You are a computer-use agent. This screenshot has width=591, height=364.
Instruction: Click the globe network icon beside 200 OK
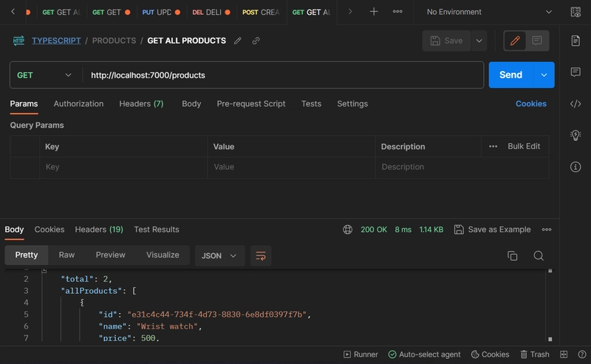coord(347,230)
